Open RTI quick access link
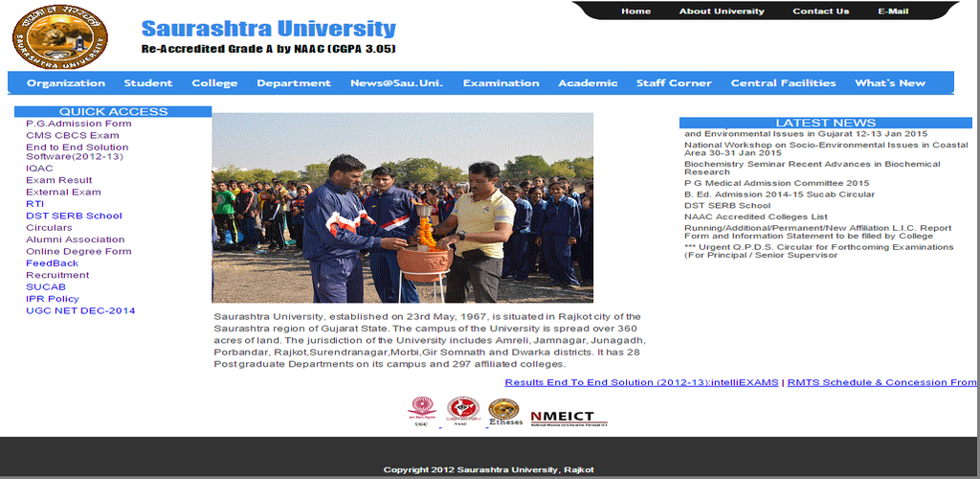The width and height of the screenshot is (980, 479). coord(35,204)
